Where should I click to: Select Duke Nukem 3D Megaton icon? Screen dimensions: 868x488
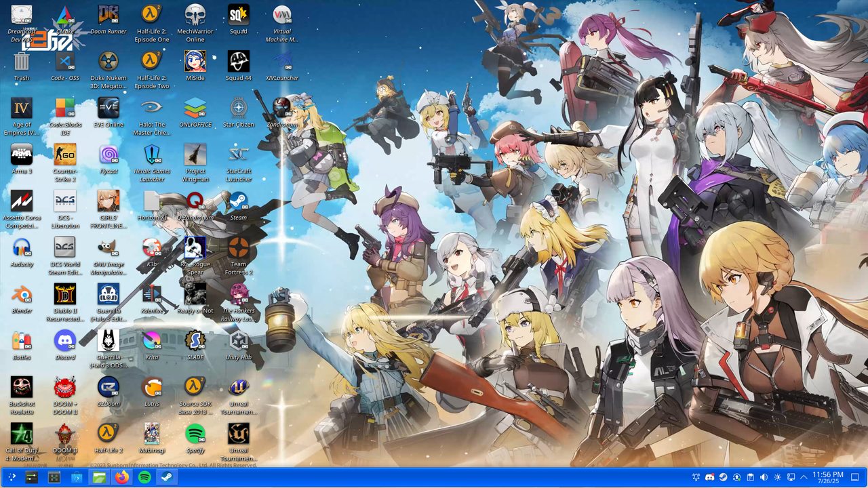[x=108, y=62]
